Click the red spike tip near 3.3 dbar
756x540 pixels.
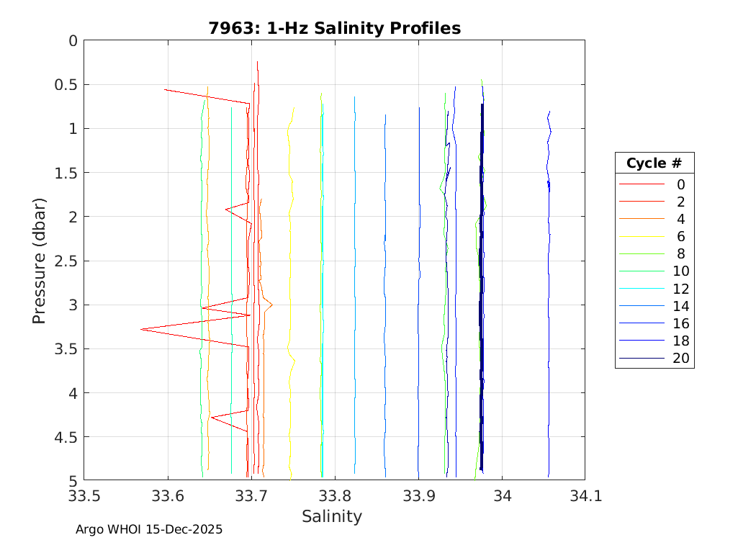point(141,329)
